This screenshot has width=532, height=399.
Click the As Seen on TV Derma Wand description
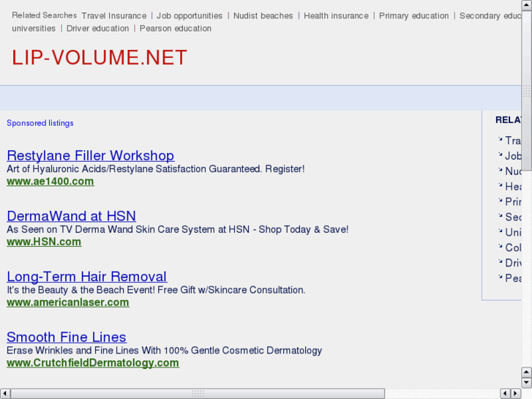177,229
